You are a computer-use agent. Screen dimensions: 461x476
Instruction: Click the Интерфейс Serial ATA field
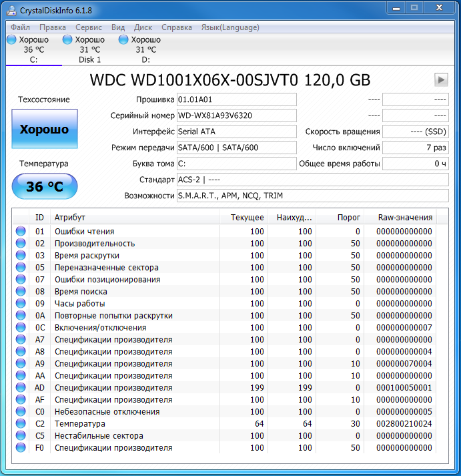point(237,132)
